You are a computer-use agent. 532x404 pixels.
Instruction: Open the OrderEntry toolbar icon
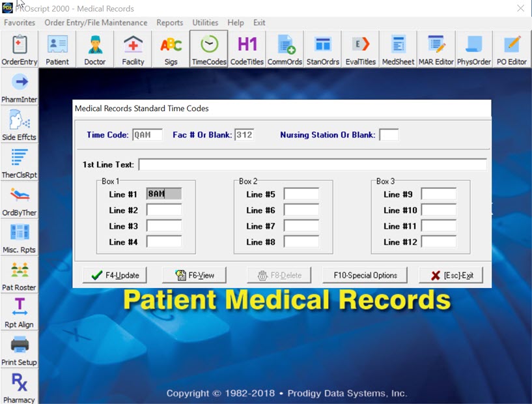(19, 49)
